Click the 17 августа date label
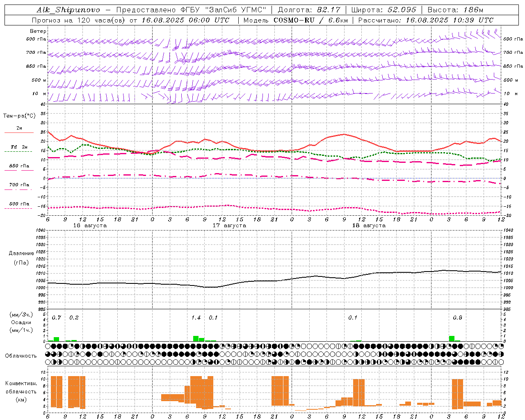 (x=229, y=226)
